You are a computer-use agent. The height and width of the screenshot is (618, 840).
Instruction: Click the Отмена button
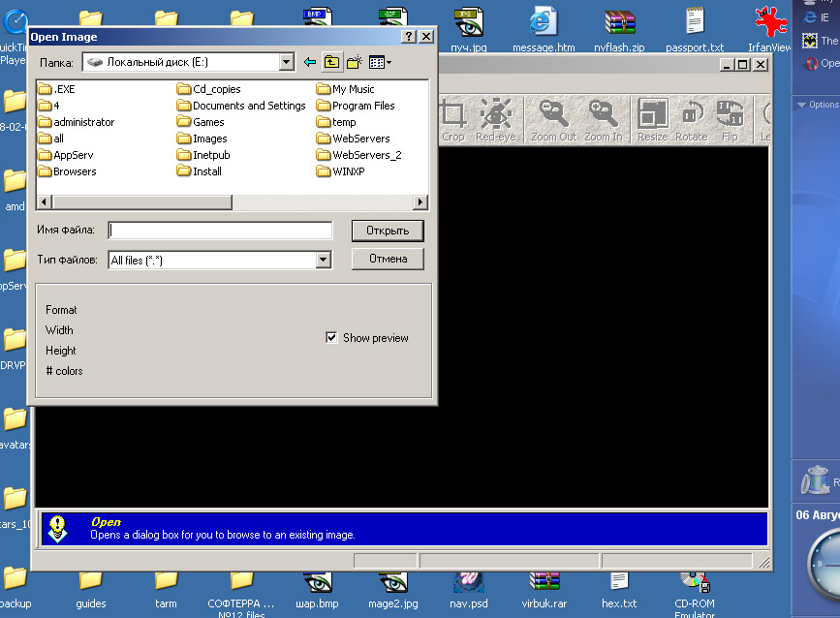[x=388, y=259]
